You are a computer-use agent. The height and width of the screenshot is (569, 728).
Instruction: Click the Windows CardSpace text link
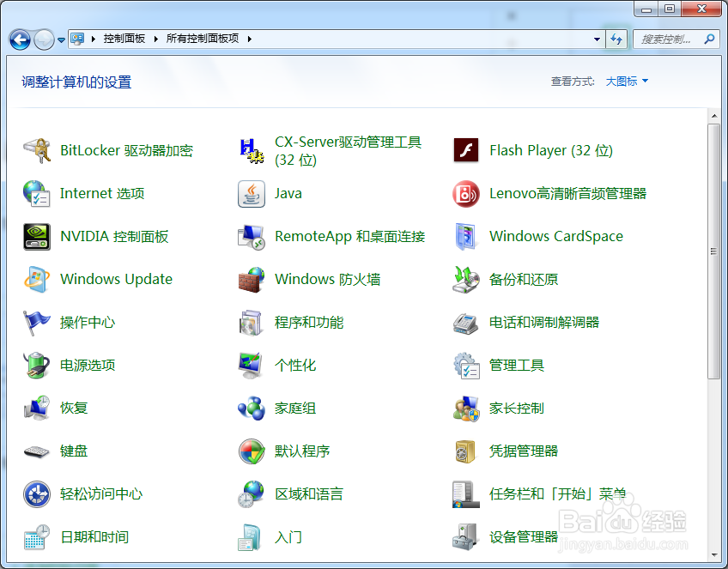coord(556,236)
